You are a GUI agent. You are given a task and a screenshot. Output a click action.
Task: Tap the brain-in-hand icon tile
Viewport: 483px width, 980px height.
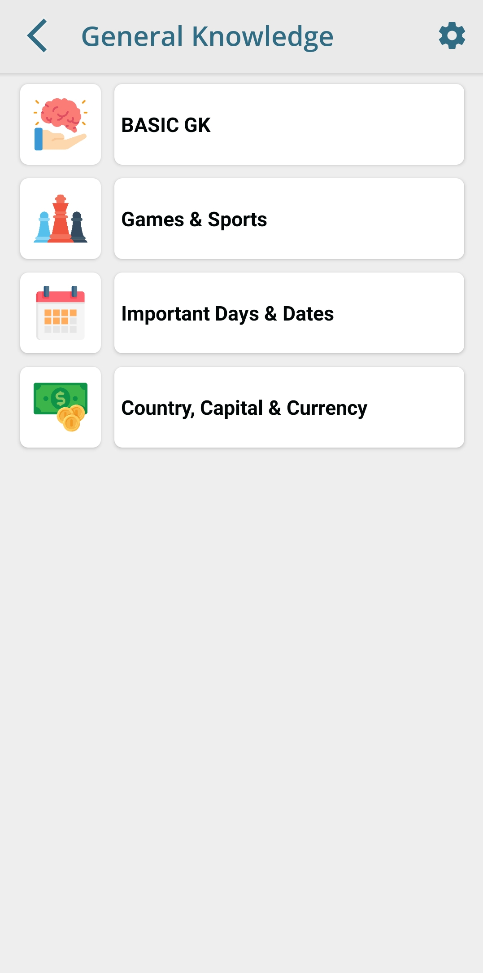[x=61, y=124]
